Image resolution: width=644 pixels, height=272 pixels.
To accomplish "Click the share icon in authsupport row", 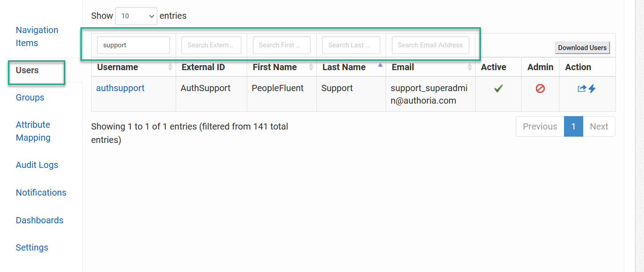I will coord(581,88).
